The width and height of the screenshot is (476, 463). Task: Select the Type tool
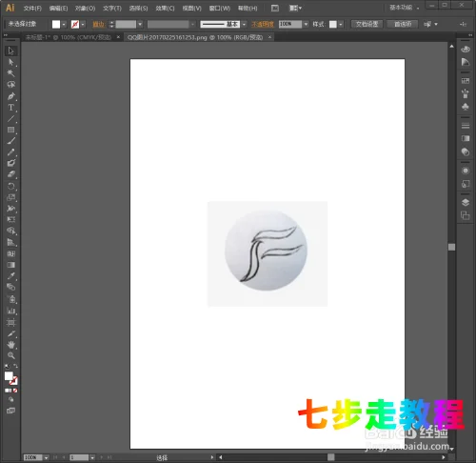pyautogui.click(x=10, y=108)
